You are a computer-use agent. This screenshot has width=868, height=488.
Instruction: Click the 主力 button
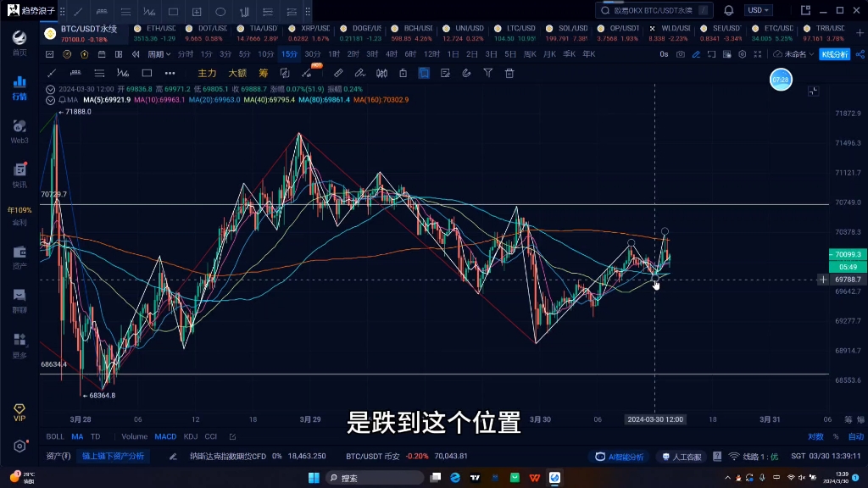(x=207, y=73)
